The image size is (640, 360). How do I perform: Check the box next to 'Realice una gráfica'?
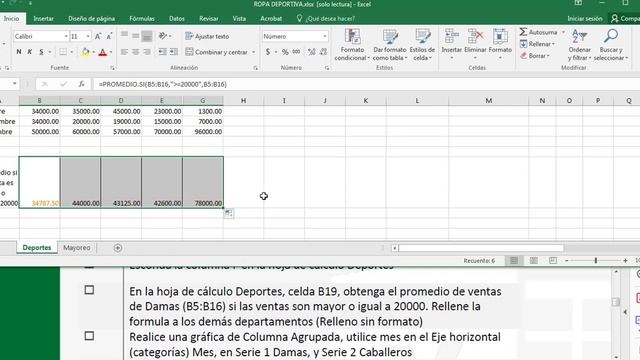click(x=89, y=336)
